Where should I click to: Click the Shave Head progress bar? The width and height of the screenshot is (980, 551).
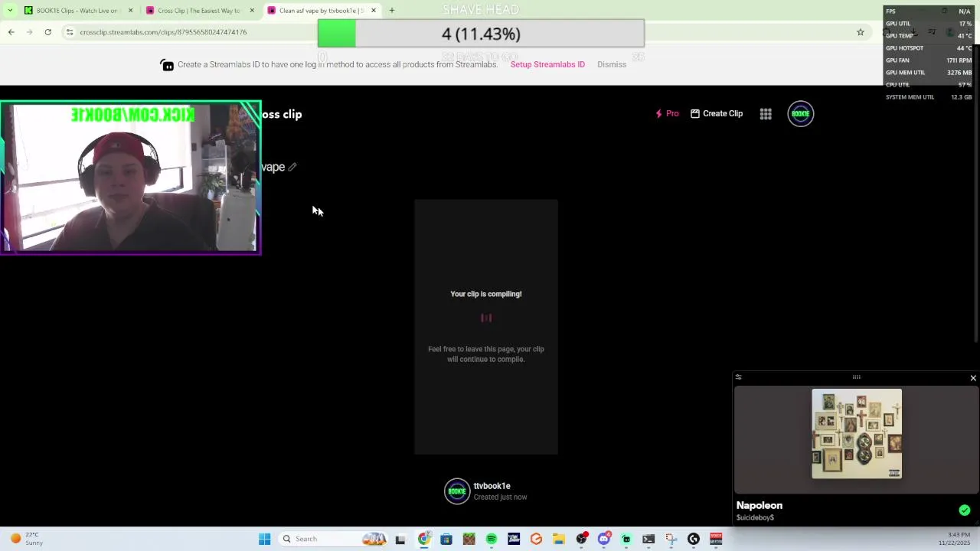point(481,34)
